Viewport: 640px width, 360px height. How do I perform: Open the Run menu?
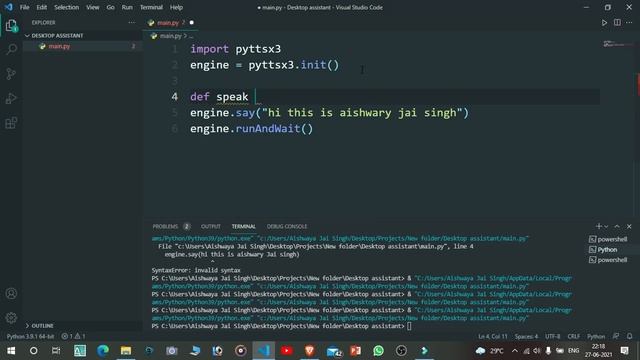(127, 7)
